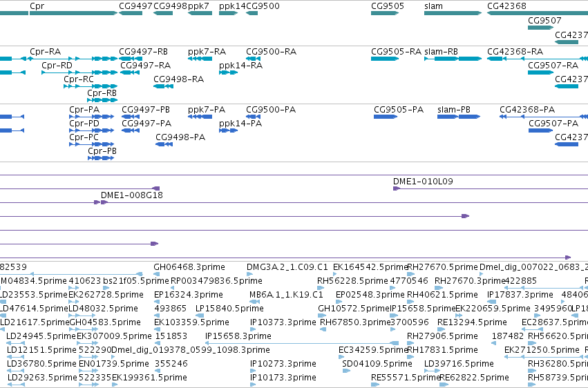Select the LP15840.5prime EST
This screenshot has width=588, height=388.
199,316
